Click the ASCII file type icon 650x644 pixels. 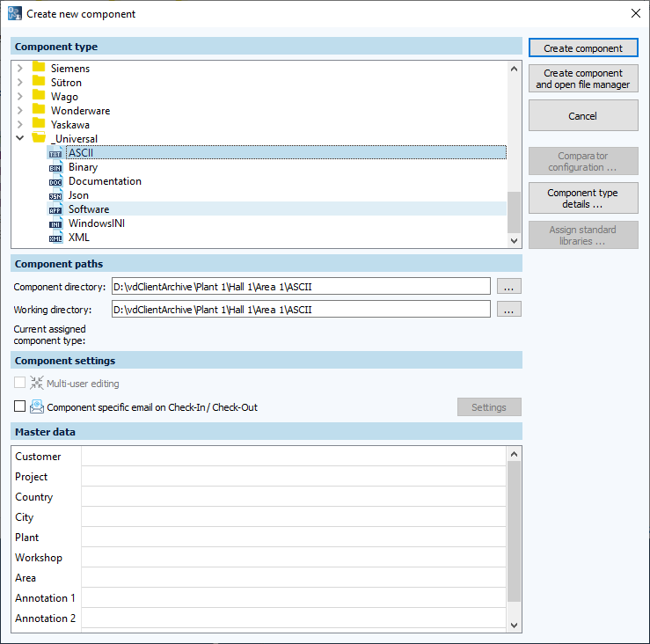(55, 153)
